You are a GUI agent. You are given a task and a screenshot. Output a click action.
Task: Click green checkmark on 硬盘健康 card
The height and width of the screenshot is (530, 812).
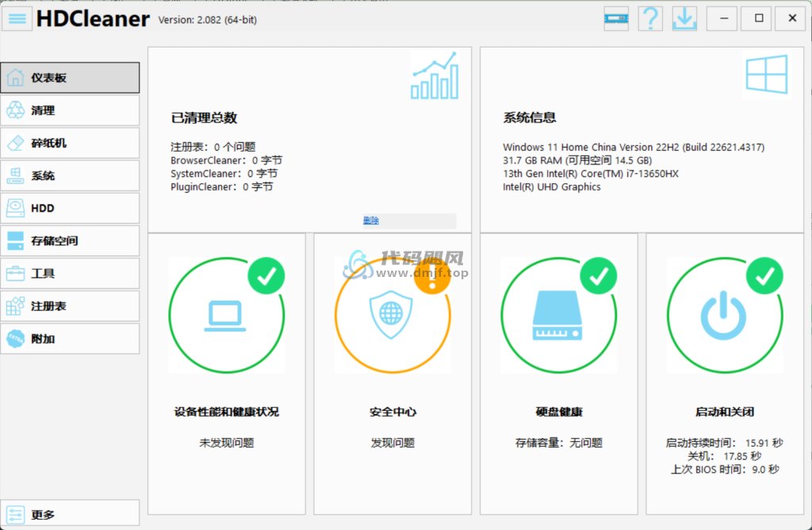(x=599, y=276)
